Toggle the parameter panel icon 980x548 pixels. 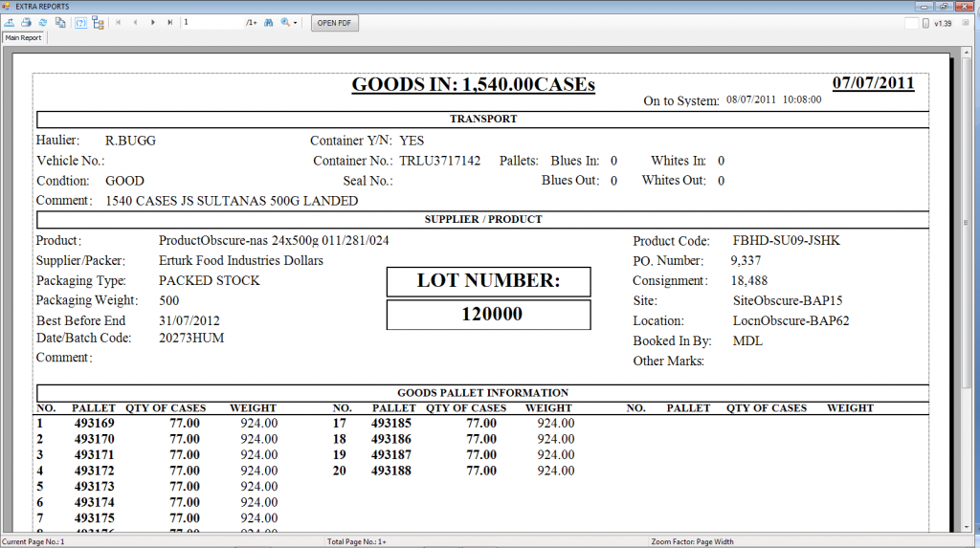(80, 22)
